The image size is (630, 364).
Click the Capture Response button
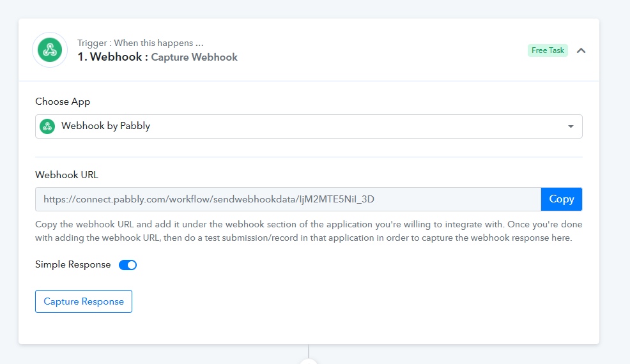pyautogui.click(x=84, y=301)
